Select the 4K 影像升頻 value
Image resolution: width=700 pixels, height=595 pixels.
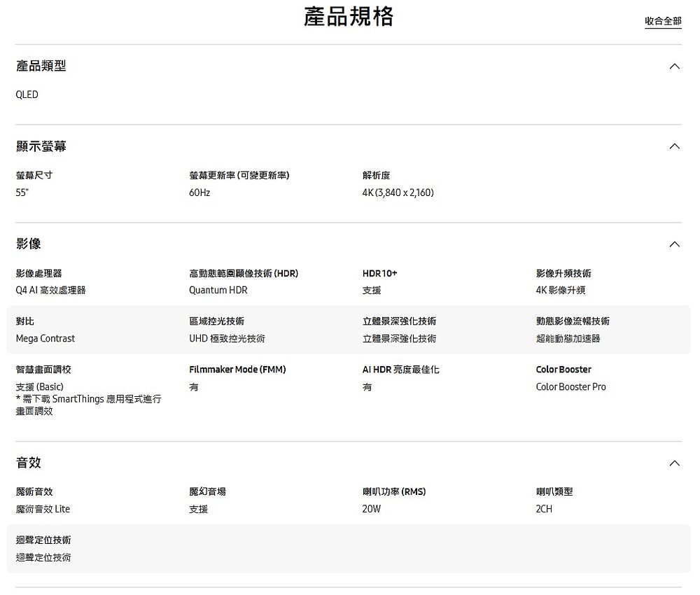pos(561,290)
